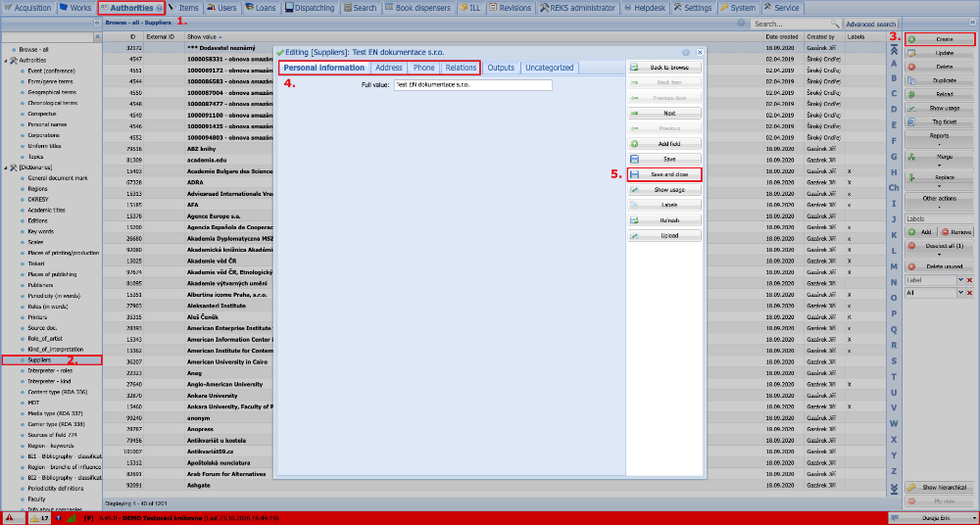Filter alphabet index by letter A
Image resolution: width=980 pixels, height=525 pixels.
click(894, 63)
